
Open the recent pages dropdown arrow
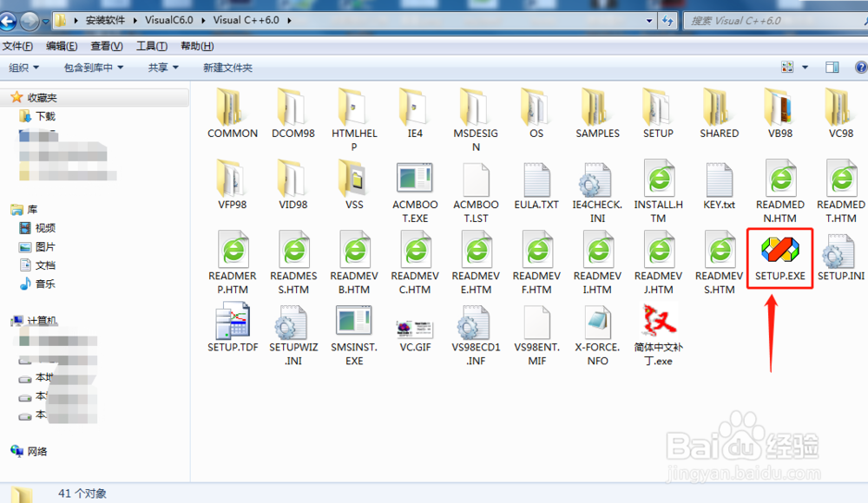[x=45, y=22]
